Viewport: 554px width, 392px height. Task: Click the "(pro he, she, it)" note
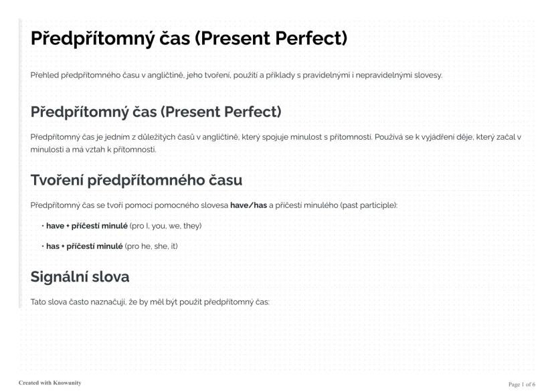[151, 246]
